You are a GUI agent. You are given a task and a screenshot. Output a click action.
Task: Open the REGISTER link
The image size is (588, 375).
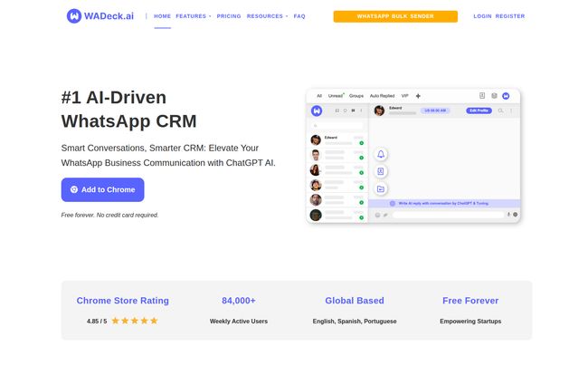tap(510, 16)
